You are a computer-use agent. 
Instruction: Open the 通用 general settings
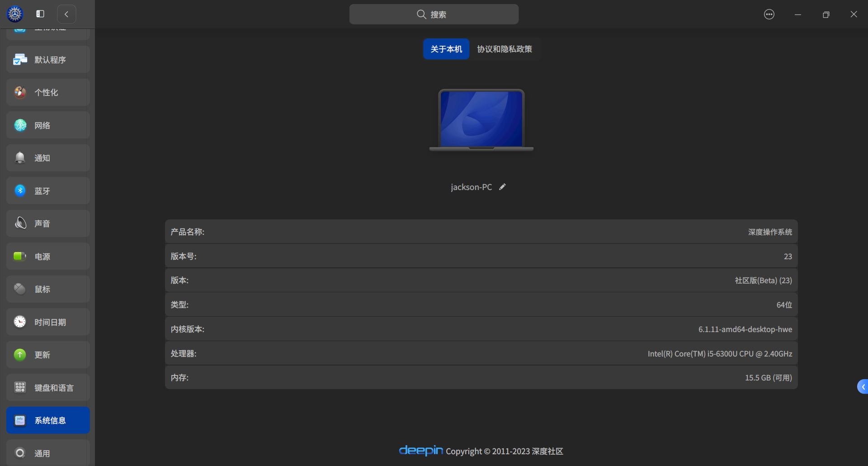[47, 453]
